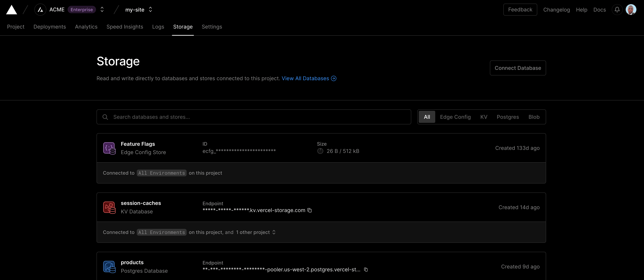Copy the products Postgres endpoint

click(366, 269)
